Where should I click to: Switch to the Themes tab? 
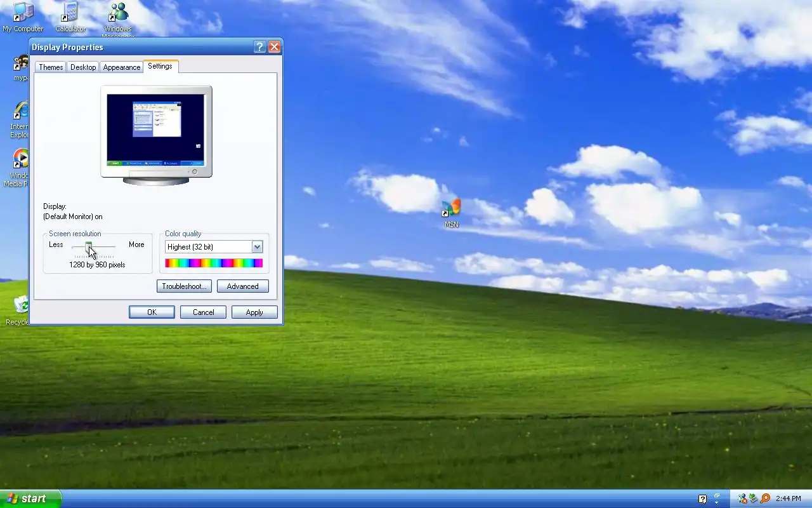(x=51, y=67)
